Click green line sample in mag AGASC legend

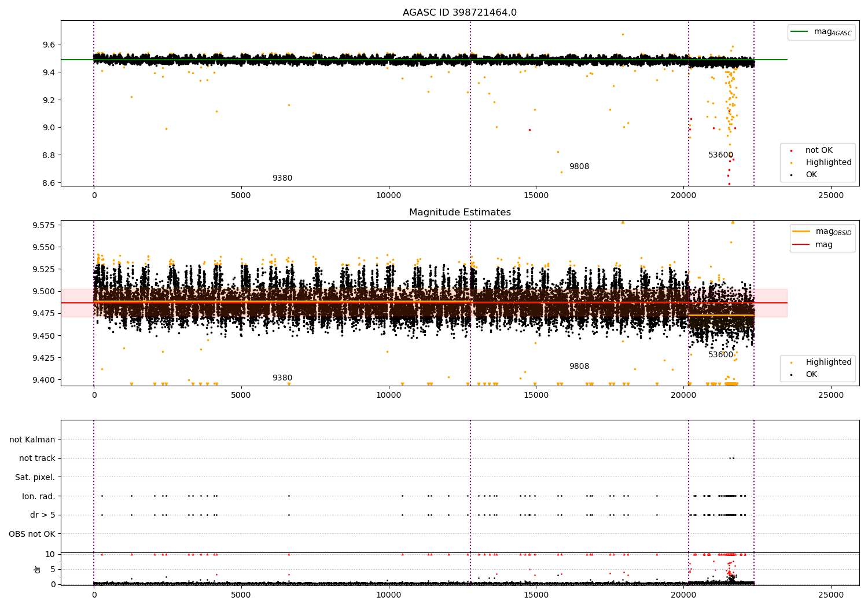tap(800, 32)
